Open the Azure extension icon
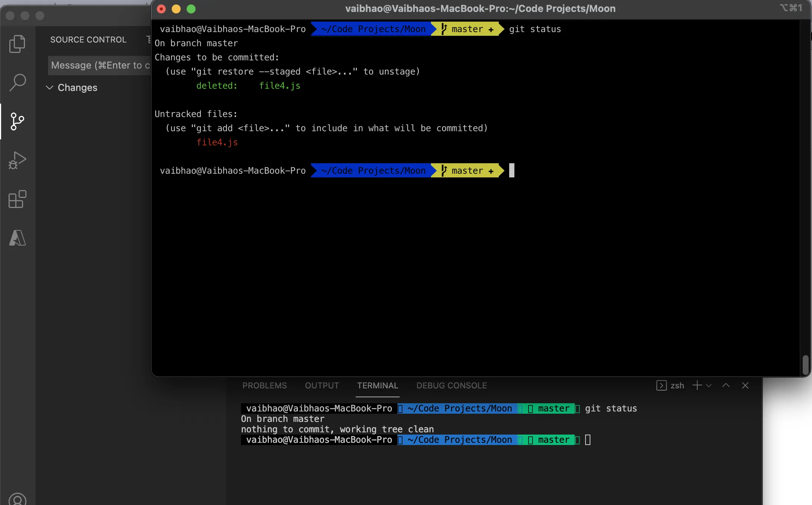This screenshot has height=505, width=812. [x=17, y=238]
